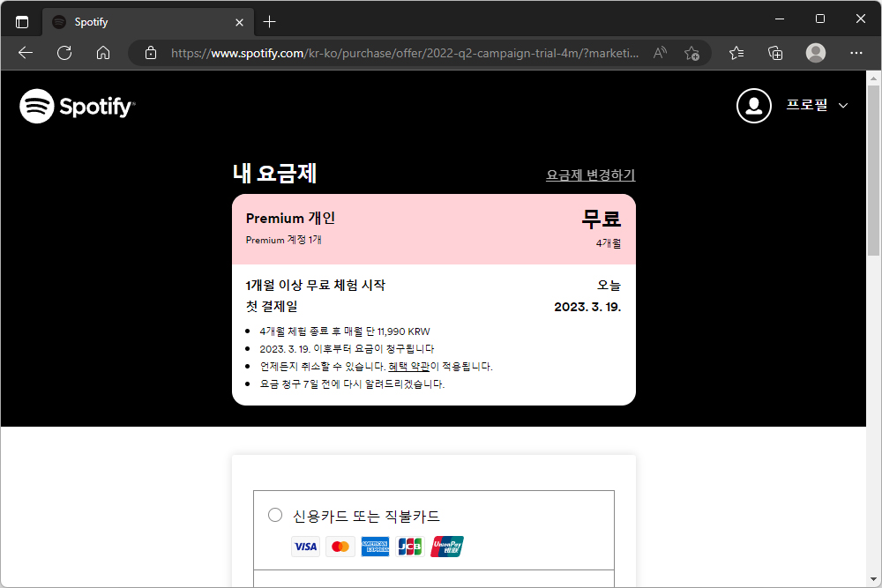This screenshot has width=882, height=588.
Task: Click the page vertical scrollbar thumb
Action: pyautogui.click(x=873, y=170)
